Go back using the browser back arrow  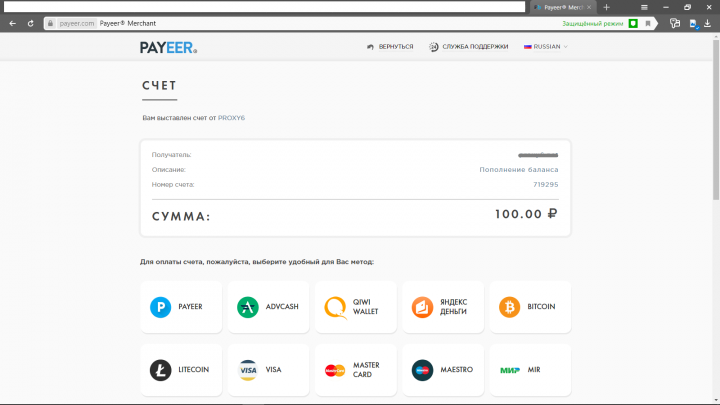pos(12,23)
